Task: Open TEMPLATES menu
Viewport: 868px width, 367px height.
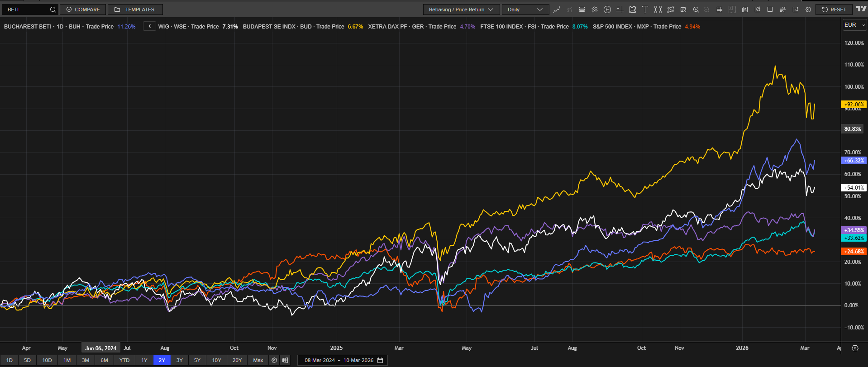Action: [135, 10]
